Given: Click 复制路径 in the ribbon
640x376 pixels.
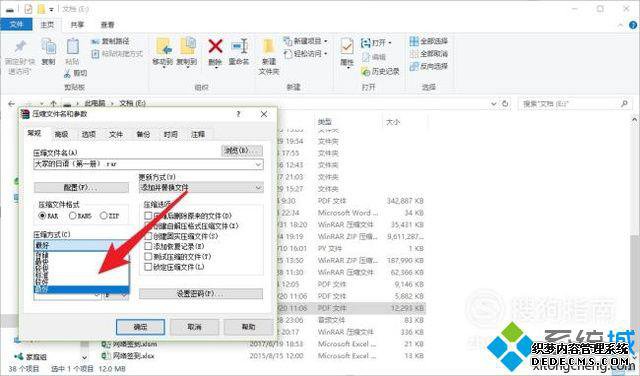Looking at the screenshot, I should coord(111,41).
